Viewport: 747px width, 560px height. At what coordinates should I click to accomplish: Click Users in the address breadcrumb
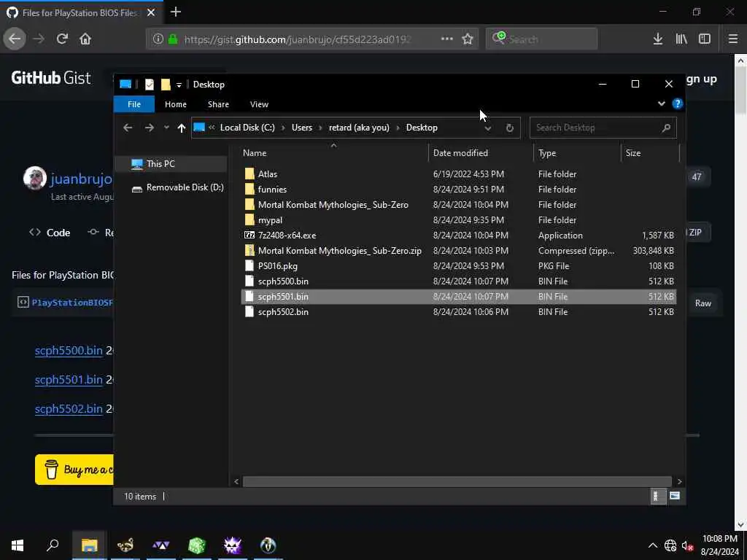click(302, 128)
